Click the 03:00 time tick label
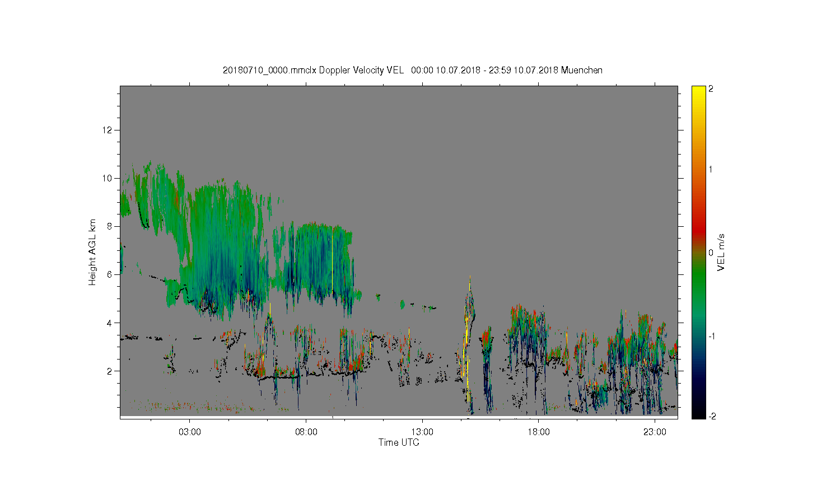840x504 pixels. pos(190,432)
